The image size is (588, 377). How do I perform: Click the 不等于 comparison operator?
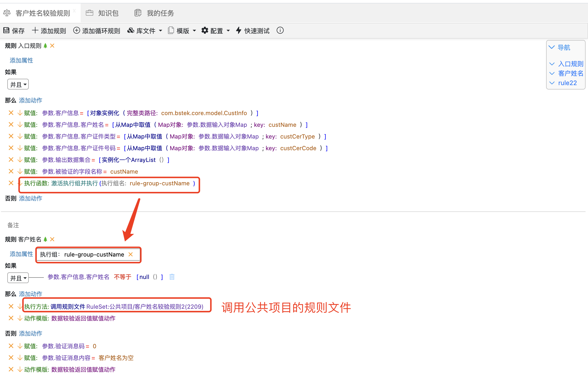(123, 277)
